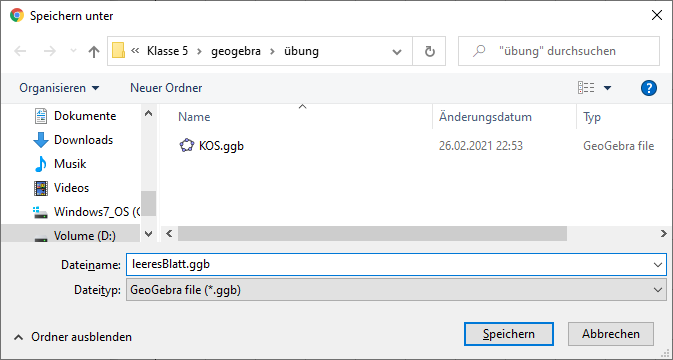Click the back navigation arrow
673x360 pixels.
pos(20,51)
